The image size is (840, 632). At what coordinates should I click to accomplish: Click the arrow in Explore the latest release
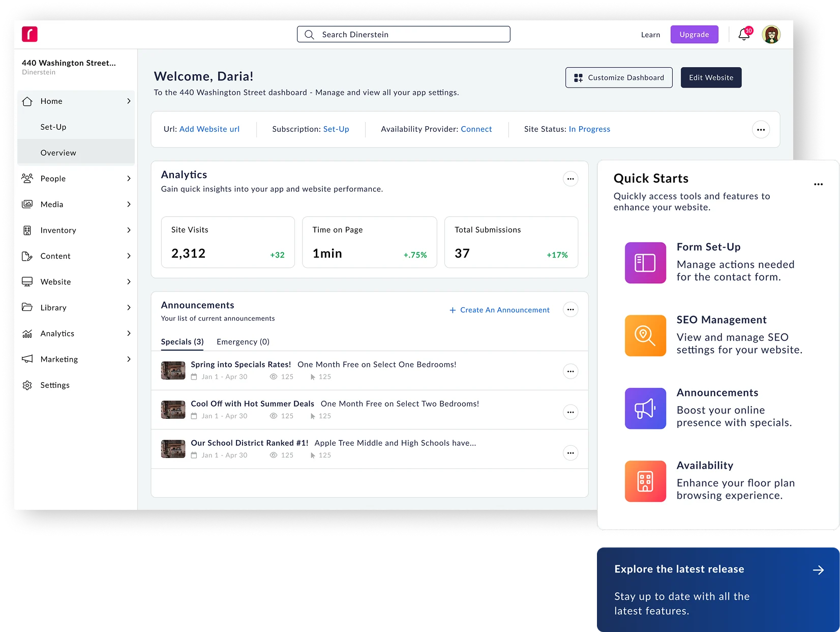pyautogui.click(x=818, y=570)
